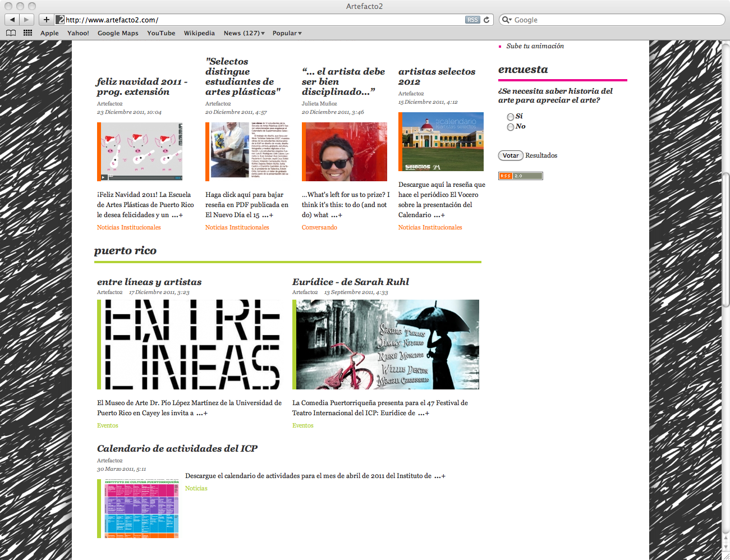Open the Entre Líneas article thumbnail

click(x=191, y=345)
